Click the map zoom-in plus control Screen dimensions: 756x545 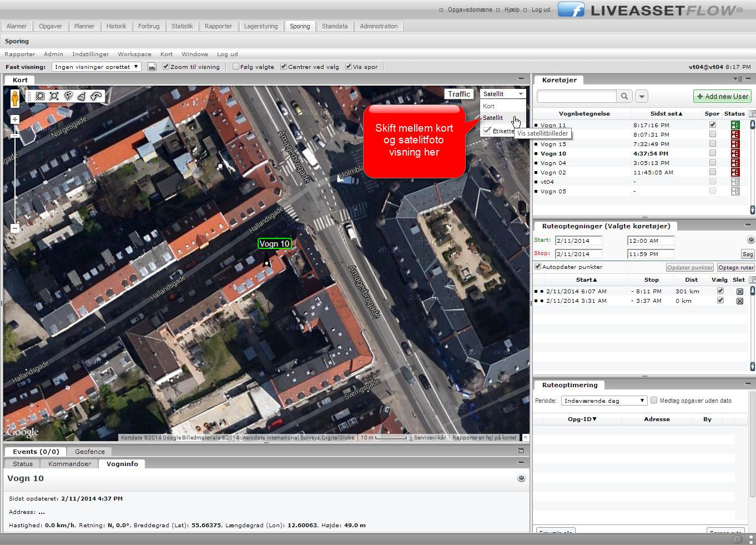(x=15, y=119)
